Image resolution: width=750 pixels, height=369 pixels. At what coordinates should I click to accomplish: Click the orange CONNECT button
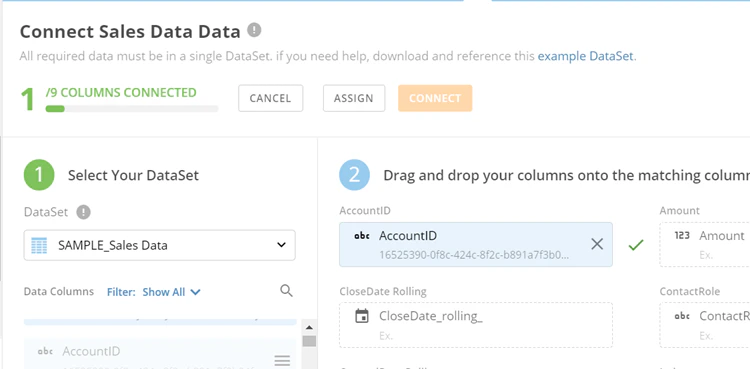(x=435, y=98)
